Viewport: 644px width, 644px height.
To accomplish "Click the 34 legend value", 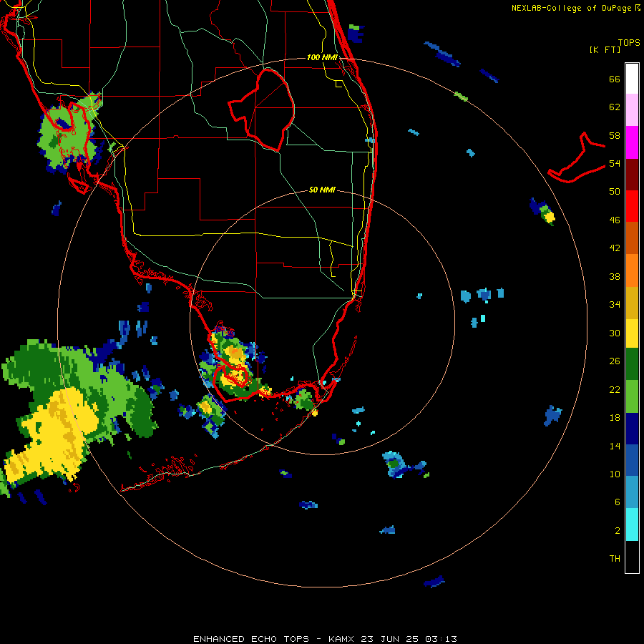I will coord(615,305).
